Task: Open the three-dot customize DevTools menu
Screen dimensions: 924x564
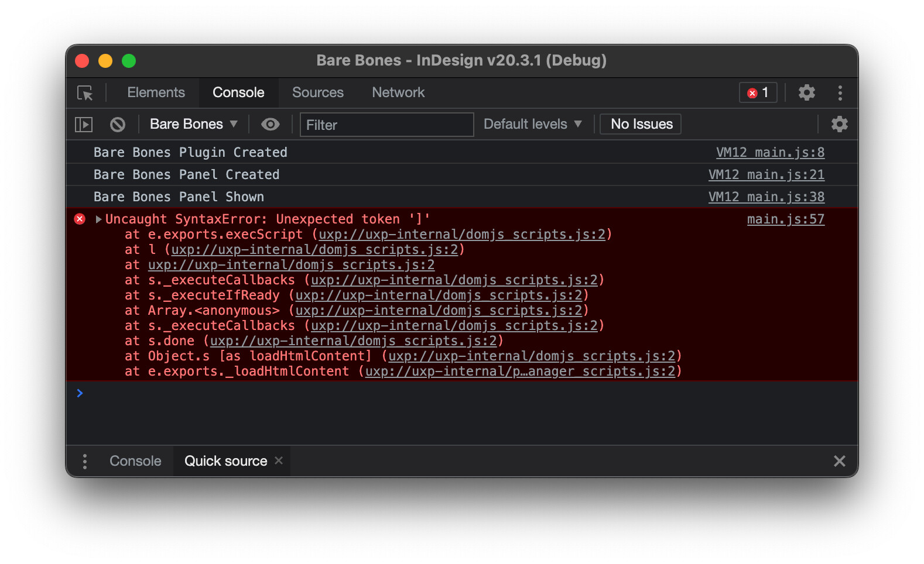Action: pos(840,92)
